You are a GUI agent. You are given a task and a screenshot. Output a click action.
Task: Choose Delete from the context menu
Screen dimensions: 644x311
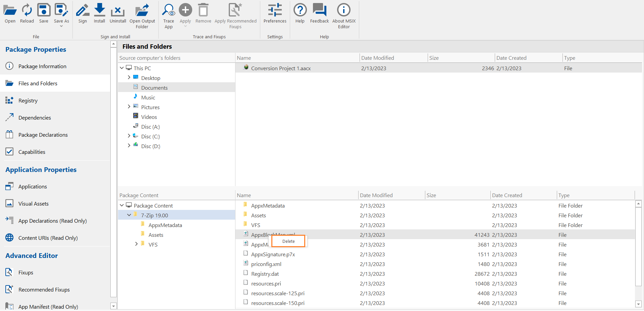tap(288, 241)
